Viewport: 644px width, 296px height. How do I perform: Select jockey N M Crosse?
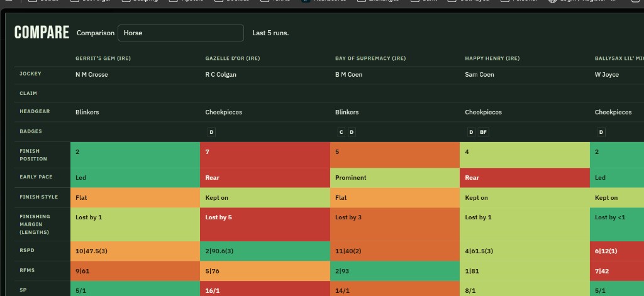pos(92,75)
